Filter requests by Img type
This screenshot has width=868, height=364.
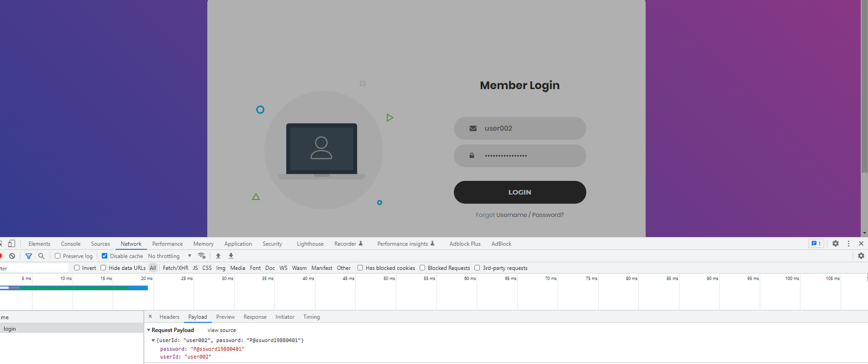click(x=220, y=268)
